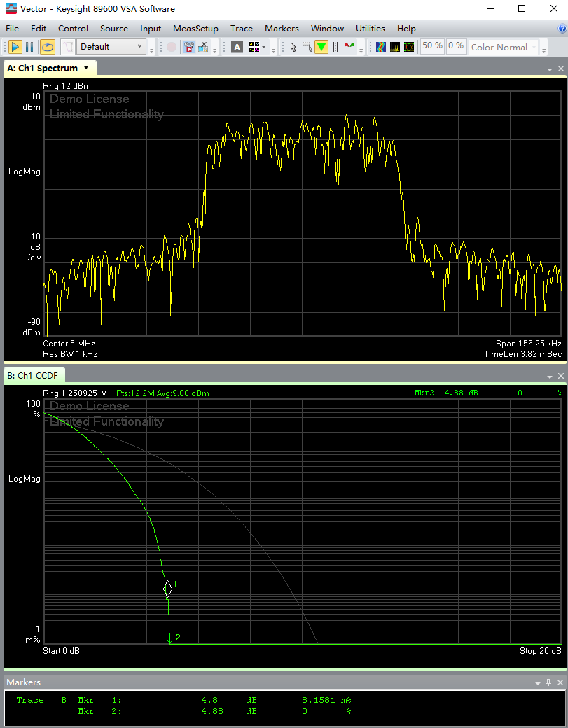Click the green circular display icon
Image resolution: width=568 pixels, height=728 pixels.
coord(409,47)
